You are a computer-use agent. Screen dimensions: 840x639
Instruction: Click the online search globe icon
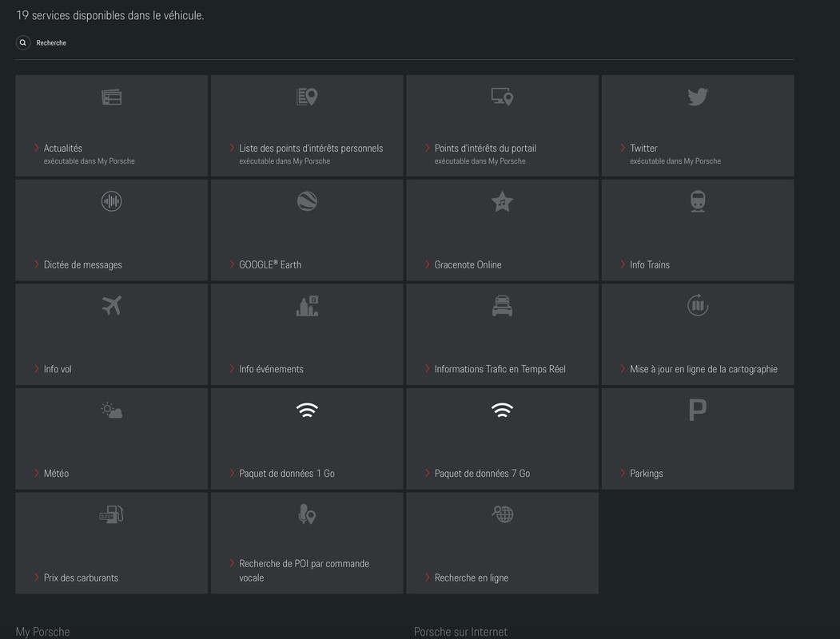pos(502,514)
